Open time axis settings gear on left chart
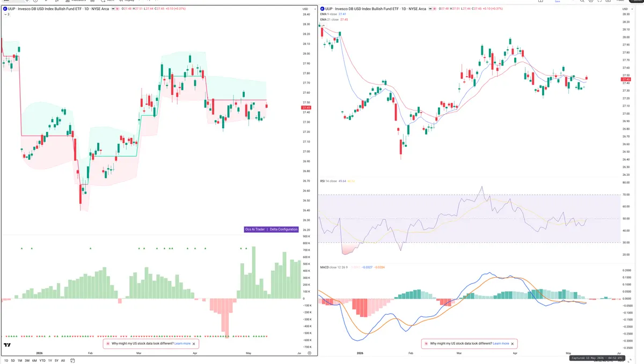This screenshot has width=644, height=364. (x=309, y=353)
